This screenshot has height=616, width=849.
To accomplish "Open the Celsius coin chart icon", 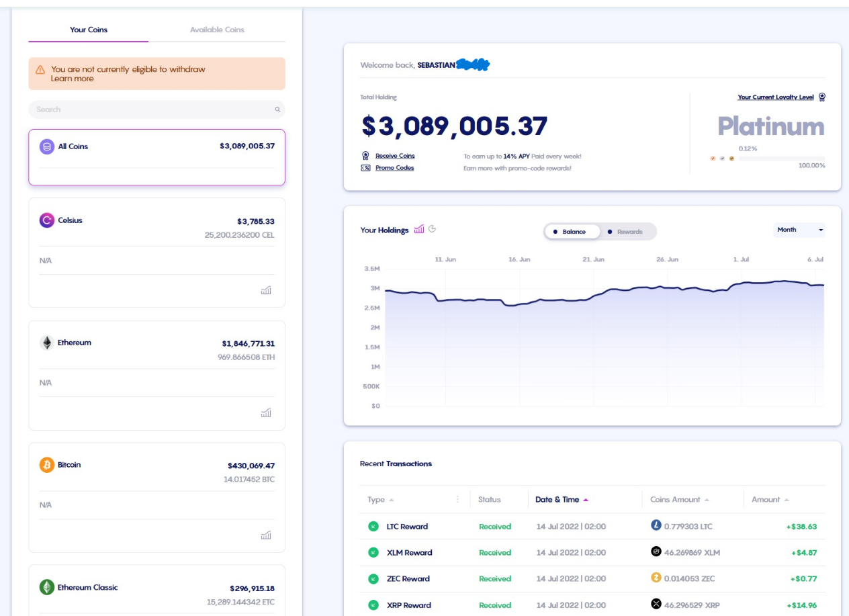I will coord(266,290).
